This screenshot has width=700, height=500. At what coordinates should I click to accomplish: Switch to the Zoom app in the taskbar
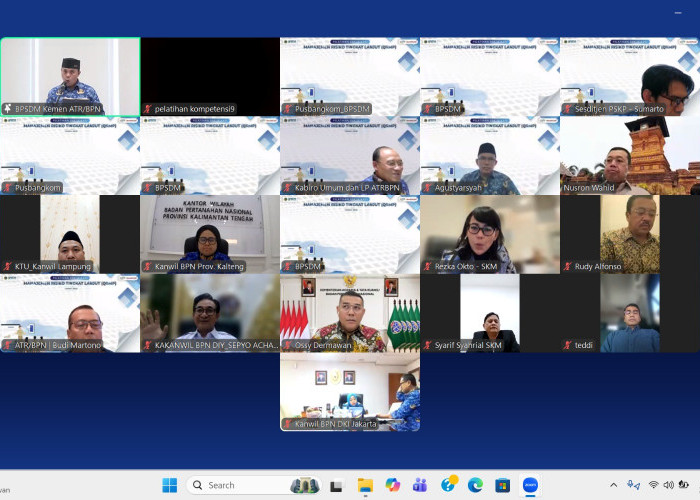pyautogui.click(x=530, y=485)
